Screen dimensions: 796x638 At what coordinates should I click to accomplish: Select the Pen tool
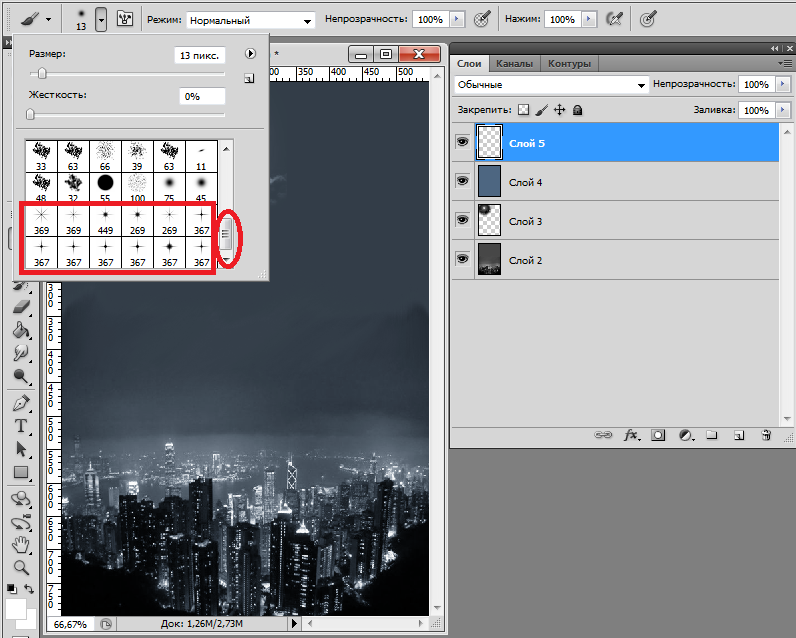coord(21,403)
